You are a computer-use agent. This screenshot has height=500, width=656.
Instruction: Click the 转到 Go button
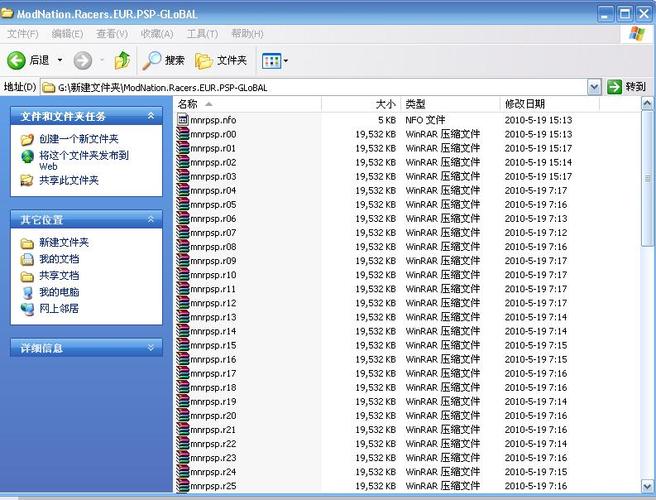626,87
